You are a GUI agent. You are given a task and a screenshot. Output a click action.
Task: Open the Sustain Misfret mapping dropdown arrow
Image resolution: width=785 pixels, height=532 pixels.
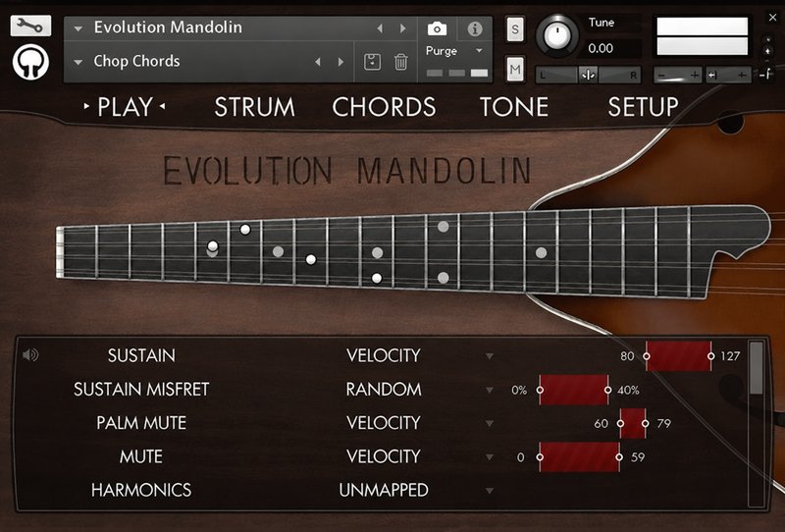coord(490,390)
